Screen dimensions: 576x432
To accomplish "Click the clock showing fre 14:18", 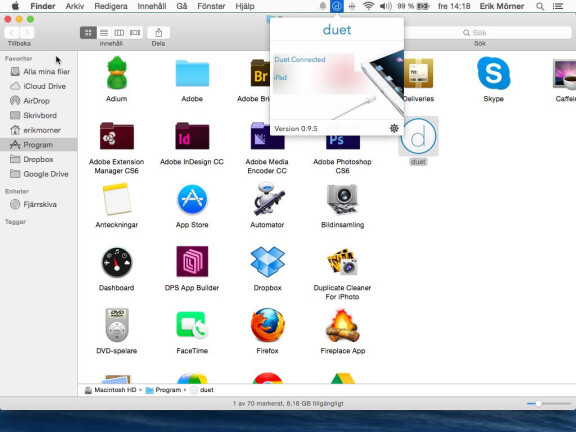I will [454, 6].
